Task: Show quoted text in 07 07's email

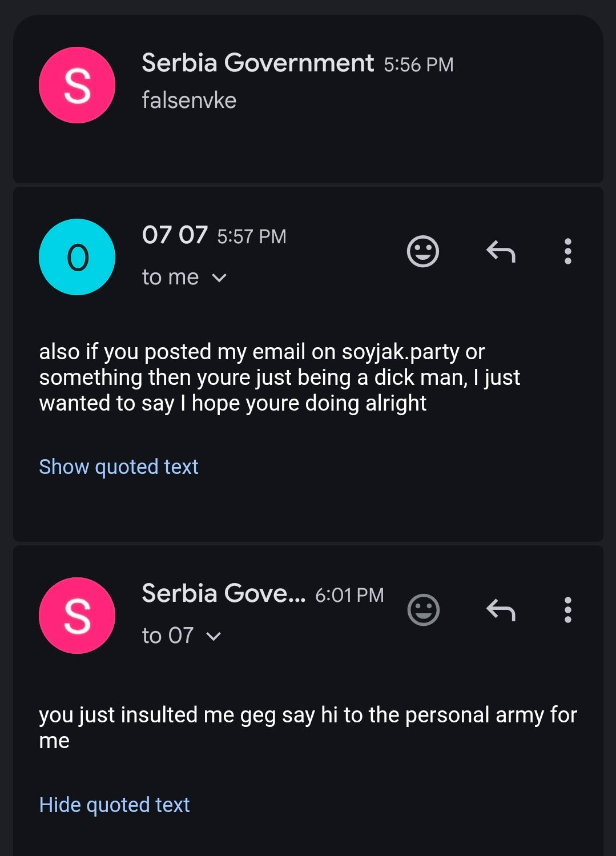Action: pos(118,467)
